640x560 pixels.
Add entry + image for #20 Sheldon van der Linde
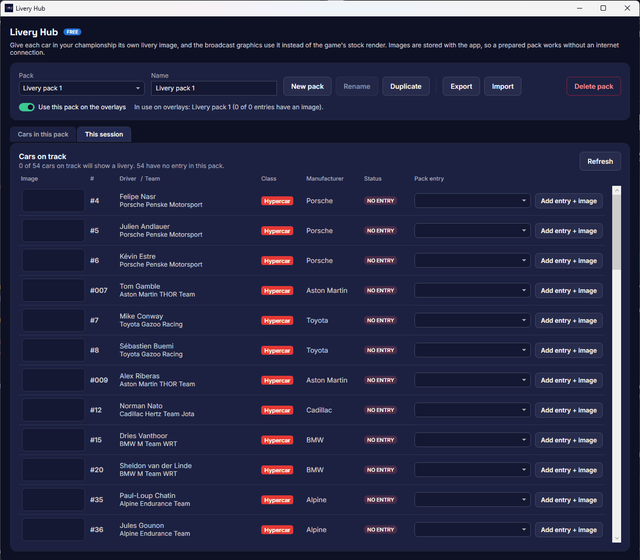pyautogui.click(x=569, y=470)
